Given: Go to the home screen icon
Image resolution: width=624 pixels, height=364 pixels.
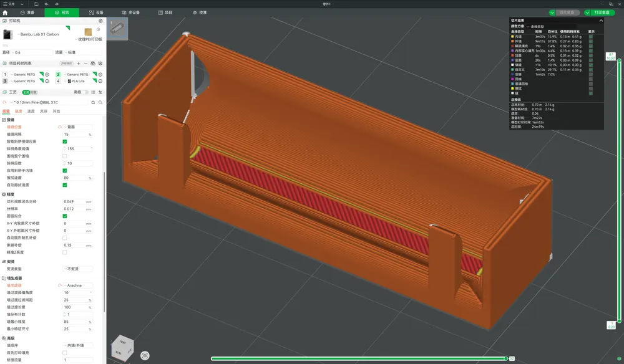Looking at the screenshot, I should (5, 12).
